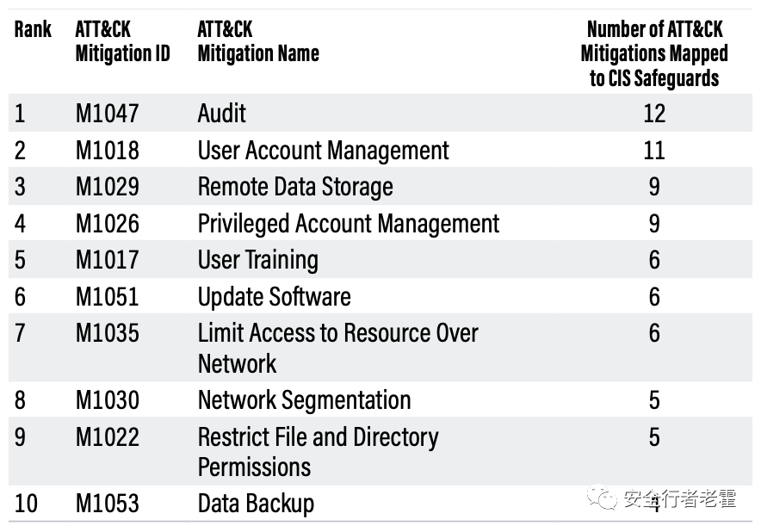Click the Rank column header
Viewport: 761px width, 532px height.
point(33,29)
